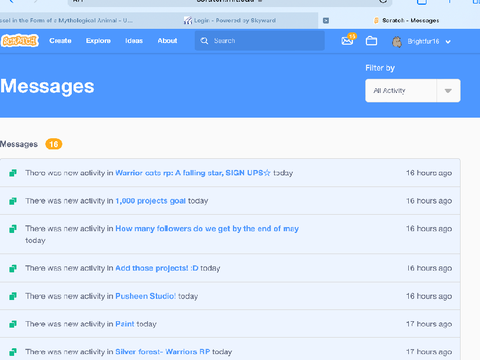Click the orange 16 messages count badge

54,144
